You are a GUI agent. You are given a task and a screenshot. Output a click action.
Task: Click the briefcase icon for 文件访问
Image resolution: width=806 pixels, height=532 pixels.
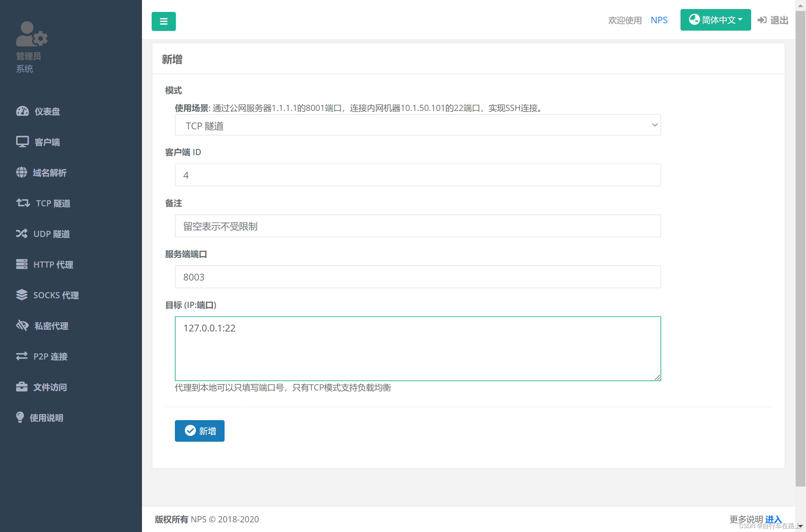tap(22, 387)
